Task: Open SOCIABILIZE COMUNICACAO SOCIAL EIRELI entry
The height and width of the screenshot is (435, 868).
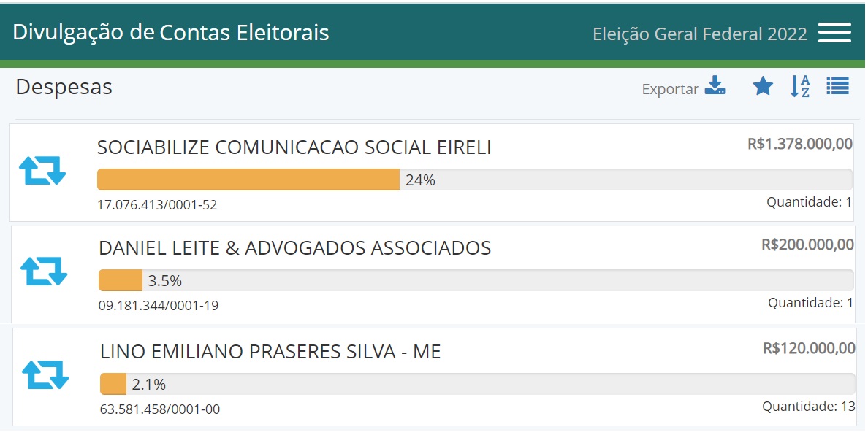Action: click(294, 148)
